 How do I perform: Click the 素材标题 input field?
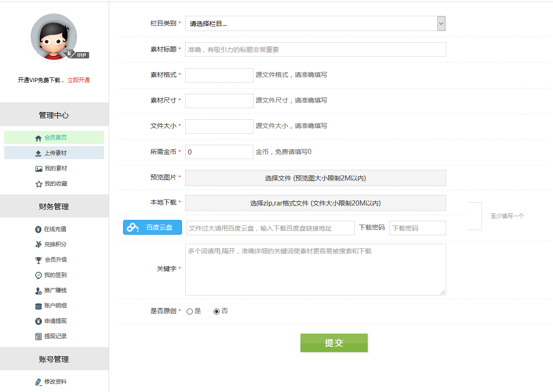(315, 50)
